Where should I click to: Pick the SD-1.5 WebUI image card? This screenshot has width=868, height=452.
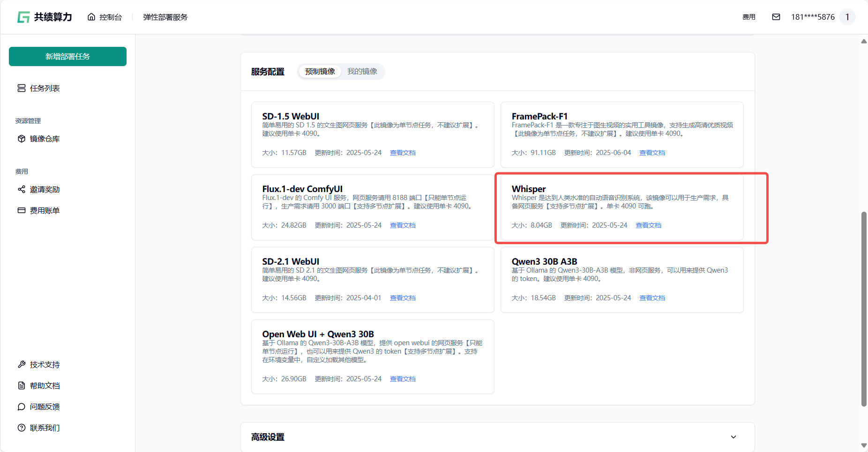[373, 134]
